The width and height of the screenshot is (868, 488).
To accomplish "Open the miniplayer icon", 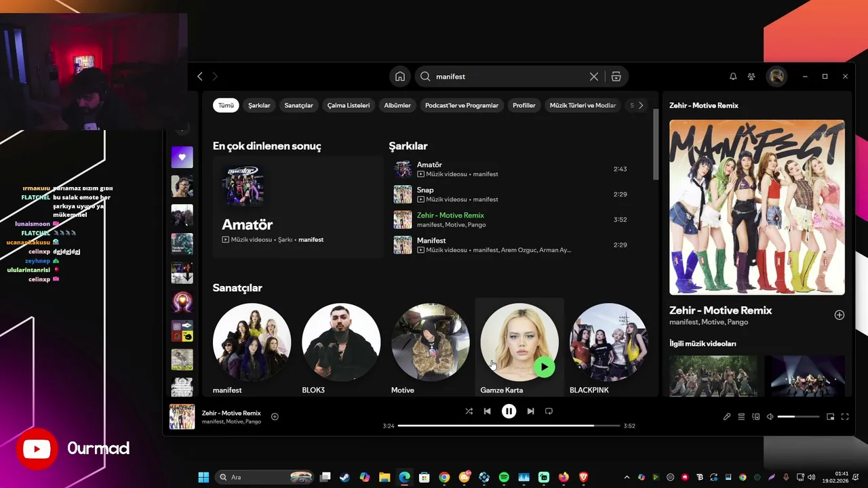I will pos(830,417).
